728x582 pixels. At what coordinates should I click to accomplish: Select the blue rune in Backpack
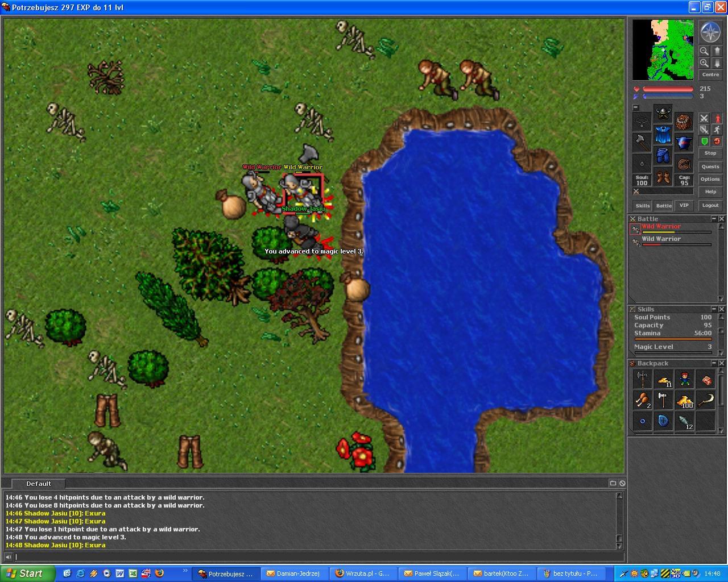(663, 421)
